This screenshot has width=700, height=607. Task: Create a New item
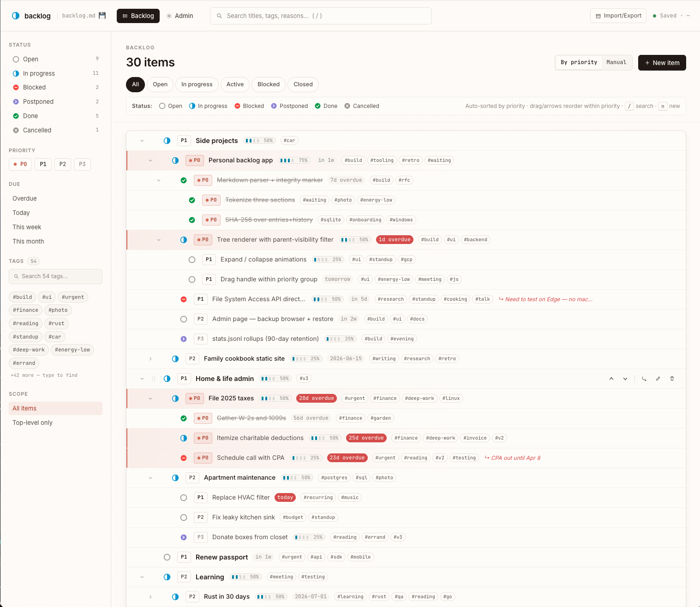662,63
